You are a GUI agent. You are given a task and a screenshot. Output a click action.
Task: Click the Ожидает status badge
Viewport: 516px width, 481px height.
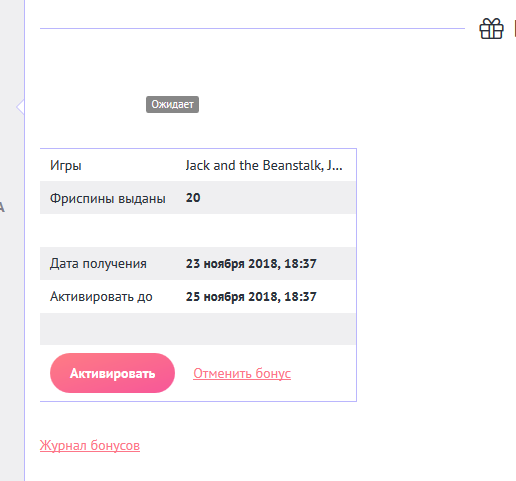pyautogui.click(x=172, y=104)
